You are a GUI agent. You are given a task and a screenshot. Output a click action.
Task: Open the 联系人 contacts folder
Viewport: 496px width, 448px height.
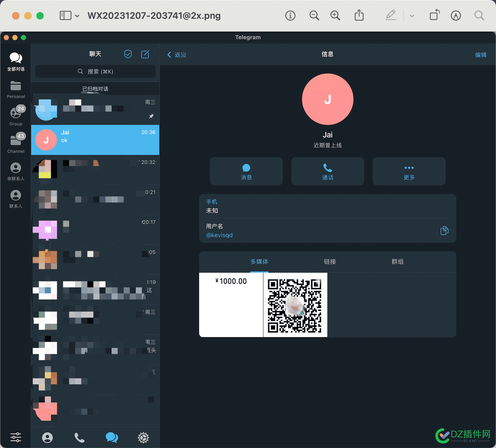pyautogui.click(x=16, y=199)
